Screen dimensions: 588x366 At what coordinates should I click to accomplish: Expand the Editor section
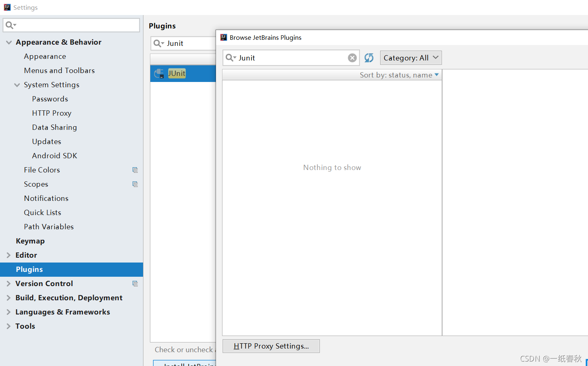9,255
